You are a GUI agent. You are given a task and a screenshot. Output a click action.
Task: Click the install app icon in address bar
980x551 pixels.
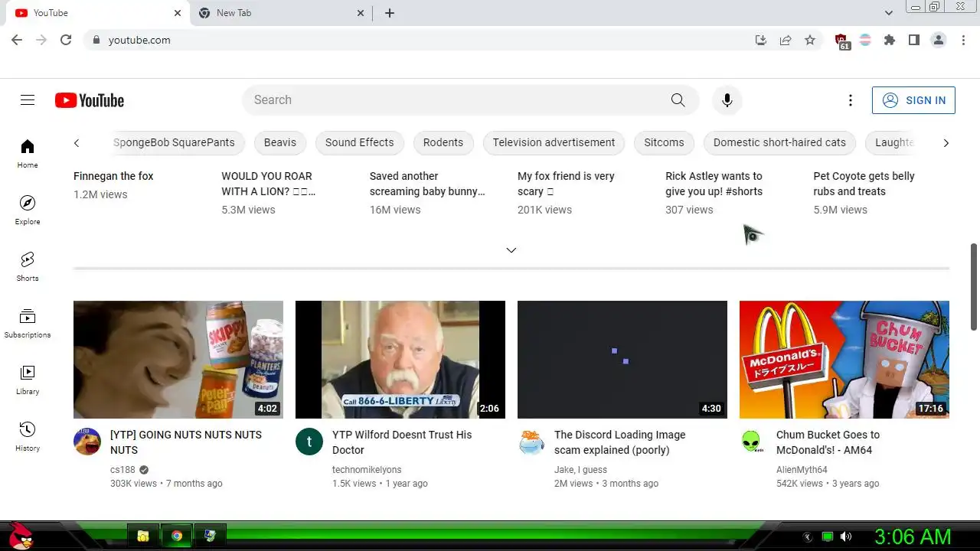pos(761,40)
